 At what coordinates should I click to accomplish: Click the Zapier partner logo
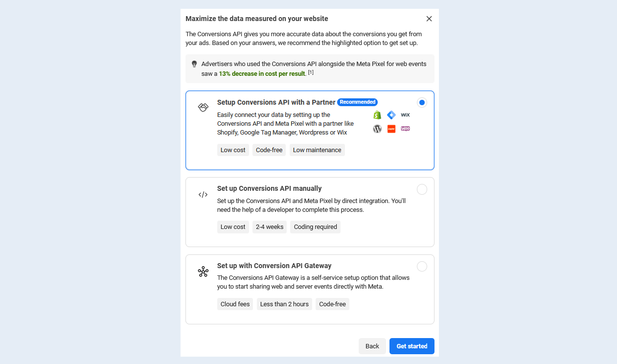click(x=391, y=129)
